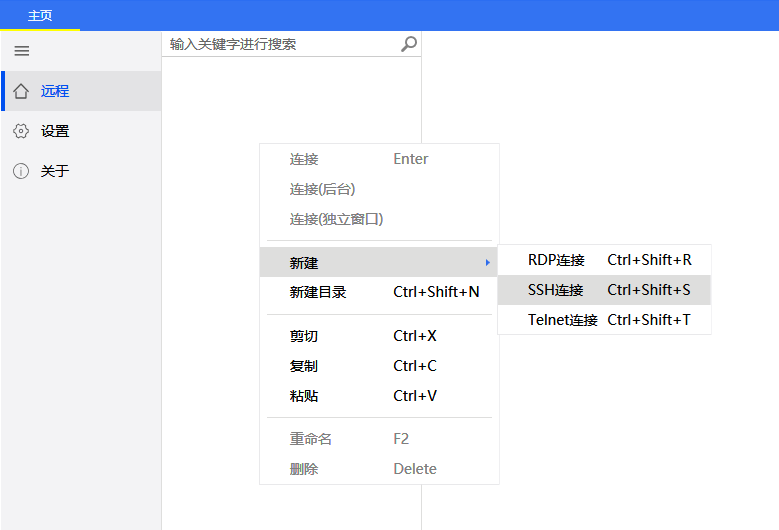Toggle the hamburger menu icon in sidebar

(x=21, y=51)
